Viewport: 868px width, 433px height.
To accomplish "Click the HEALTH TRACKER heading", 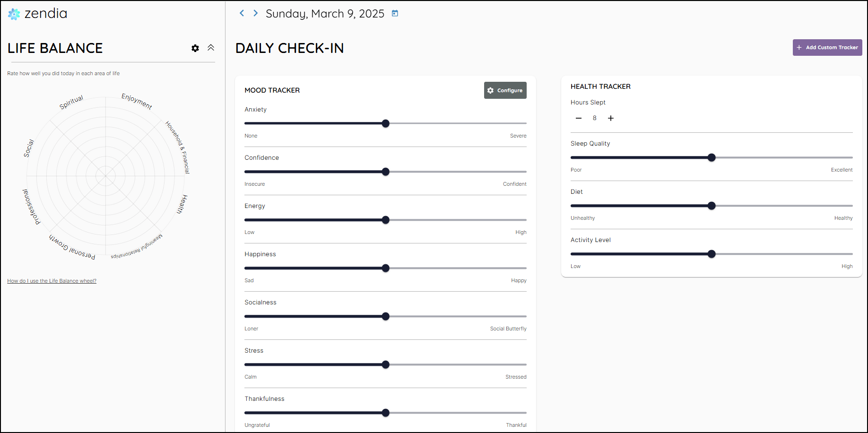I will point(600,87).
